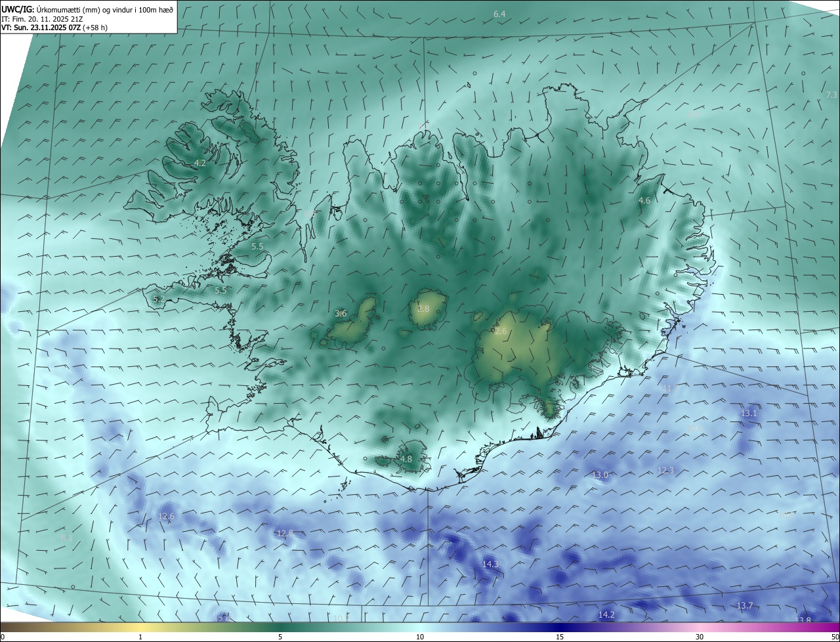Click the 13.1 value southeast of Iceland

[749, 413]
